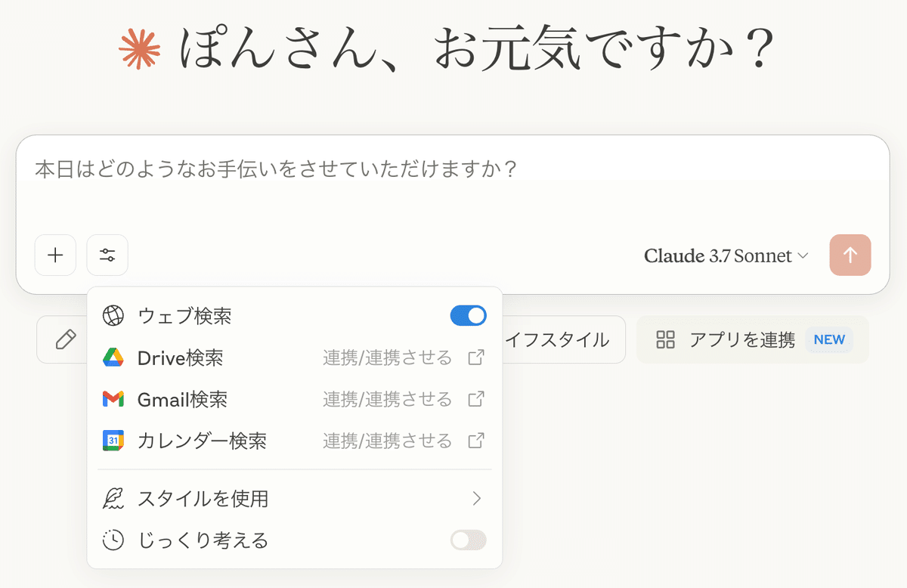This screenshot has width=907, height=588.
Task: Enable the じっくり考える toggle
Action: 468,540
